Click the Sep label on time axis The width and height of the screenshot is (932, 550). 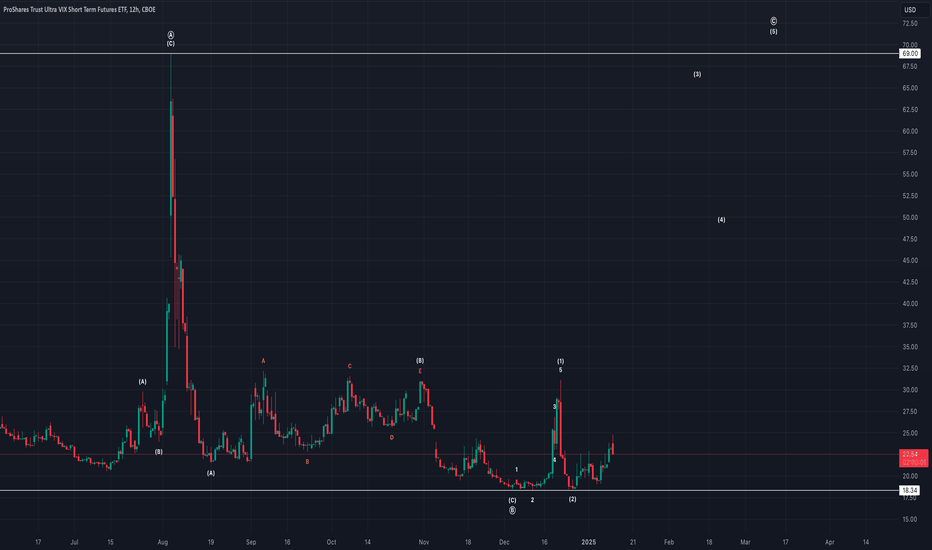251,542
